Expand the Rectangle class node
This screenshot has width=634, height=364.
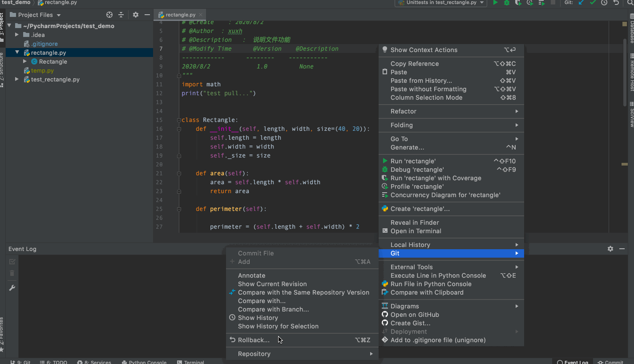(25, 61)
